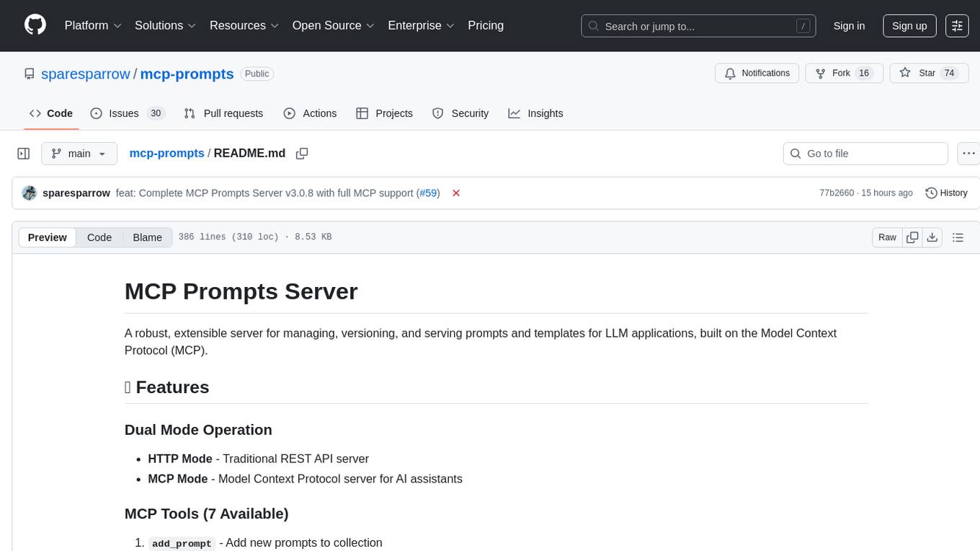Switch to the Issues tab
Viewport: 980px width, 551px height.
[128, 113]
